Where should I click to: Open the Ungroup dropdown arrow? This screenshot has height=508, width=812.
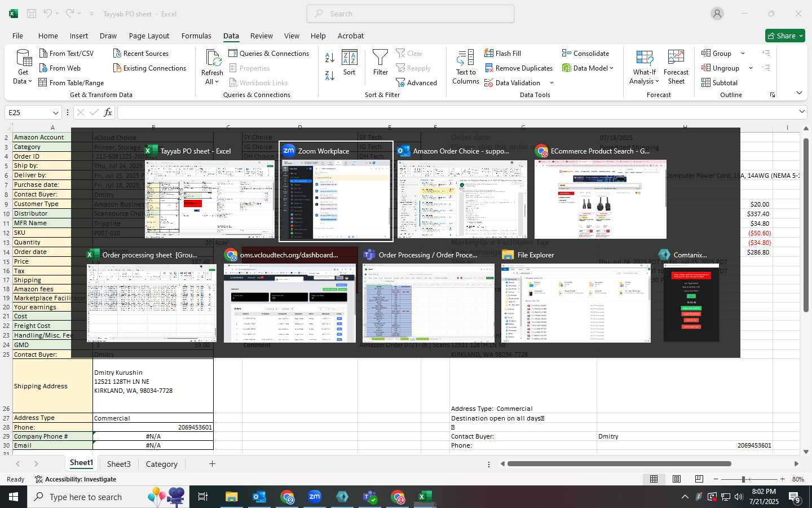751,68
